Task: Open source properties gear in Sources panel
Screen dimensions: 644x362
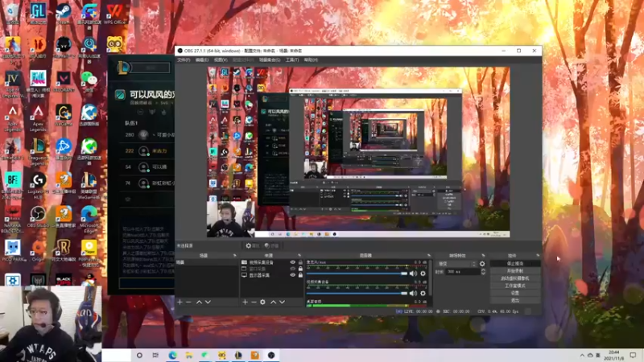Action: 263,302
